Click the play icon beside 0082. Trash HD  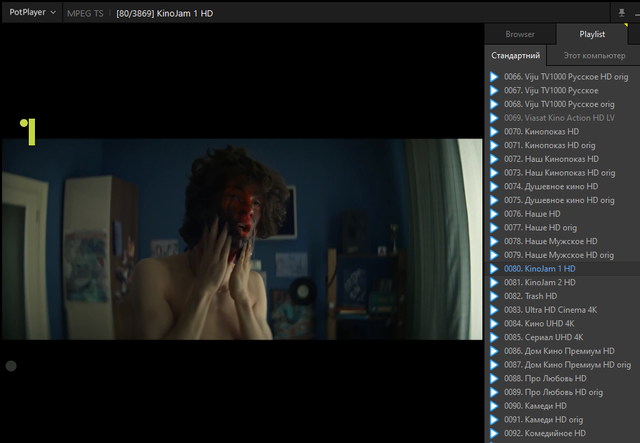[494, 296]
